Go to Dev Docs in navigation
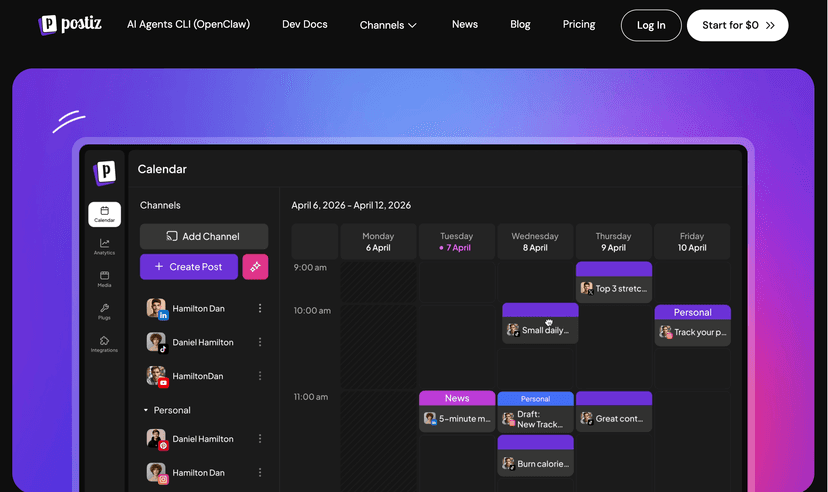The image size is (828, 492). pyautogui.click(x=305, y=24)
